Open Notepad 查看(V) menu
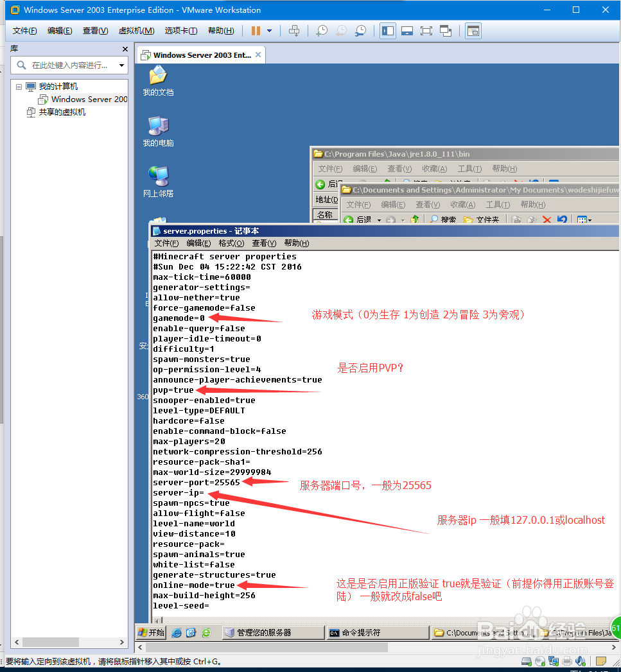 coord(264,243)
